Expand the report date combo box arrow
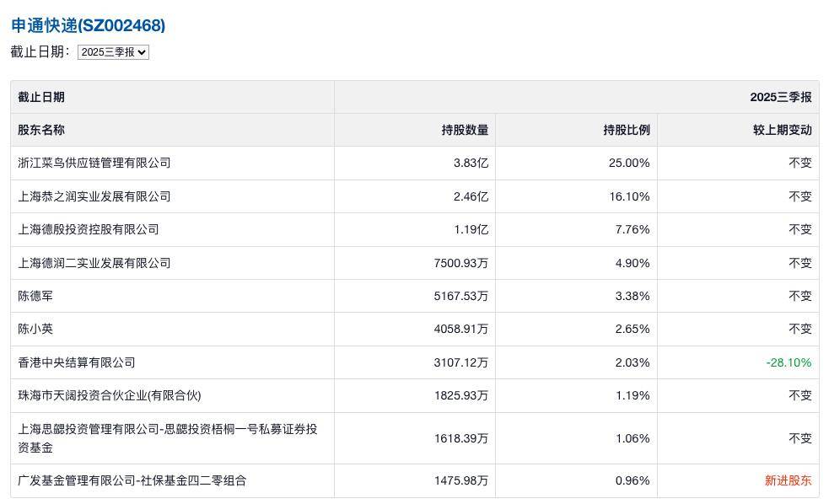Viewport: 829px width, 504px height. point(143,52)
